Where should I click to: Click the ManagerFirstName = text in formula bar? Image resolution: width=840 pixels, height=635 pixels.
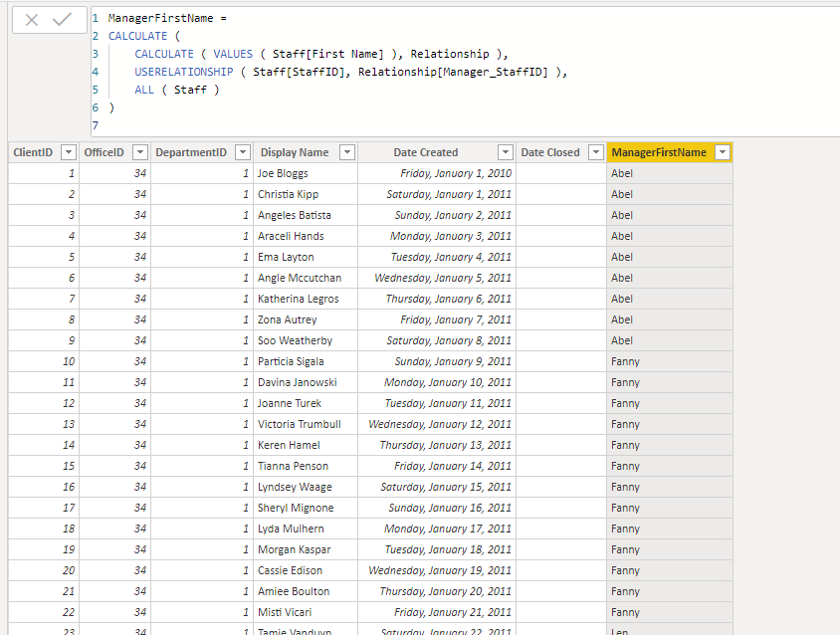tap(167, 18)
